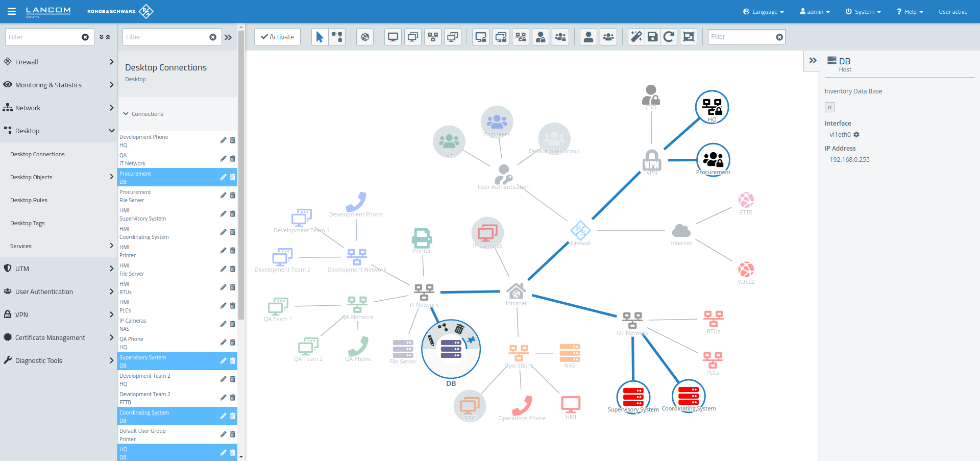The height and width of the screenshot is (461, 980).
Task: Switch to the Desktop Rules sidebar entry
Action: (x=29, y=200)
